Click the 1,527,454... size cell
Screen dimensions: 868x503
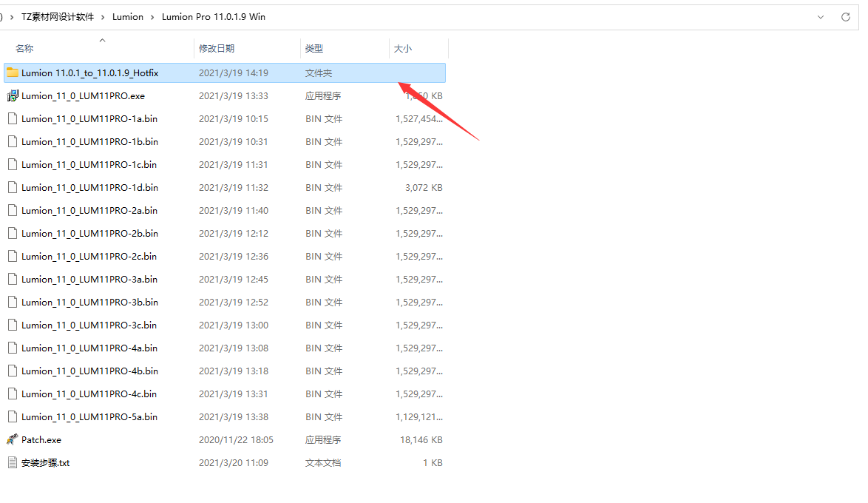click(x=419, y=118)
